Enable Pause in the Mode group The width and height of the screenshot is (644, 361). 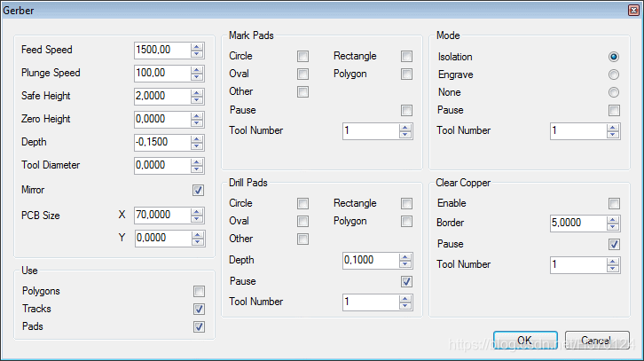tap(614, 111)
